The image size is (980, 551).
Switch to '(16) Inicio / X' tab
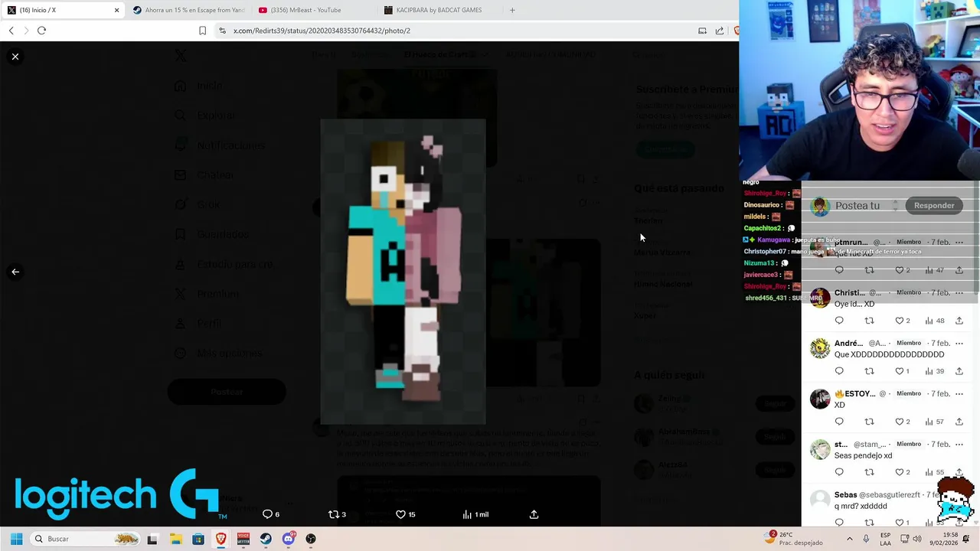tap(61, 10)
